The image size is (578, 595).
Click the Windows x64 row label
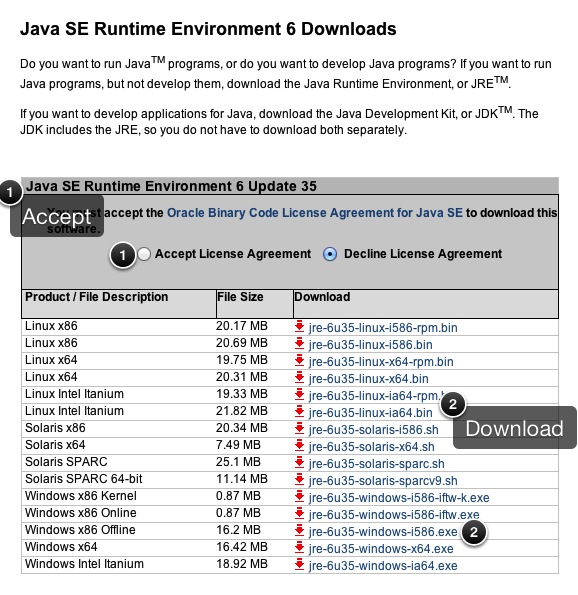(61, 547)
